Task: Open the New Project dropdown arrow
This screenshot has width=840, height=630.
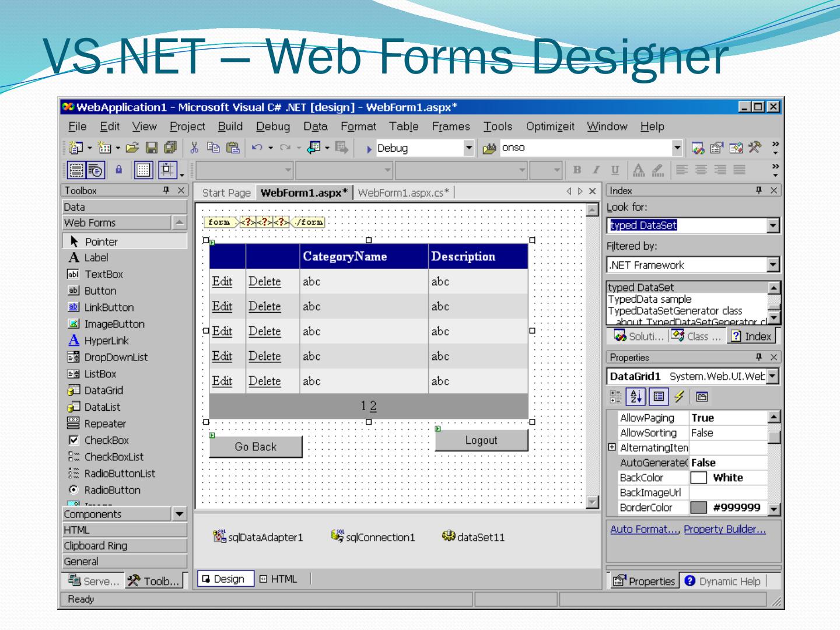Action: (90, 149)
